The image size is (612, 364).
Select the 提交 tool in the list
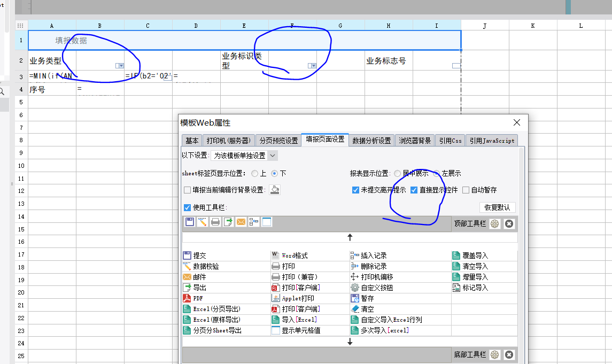click(195, 255)
